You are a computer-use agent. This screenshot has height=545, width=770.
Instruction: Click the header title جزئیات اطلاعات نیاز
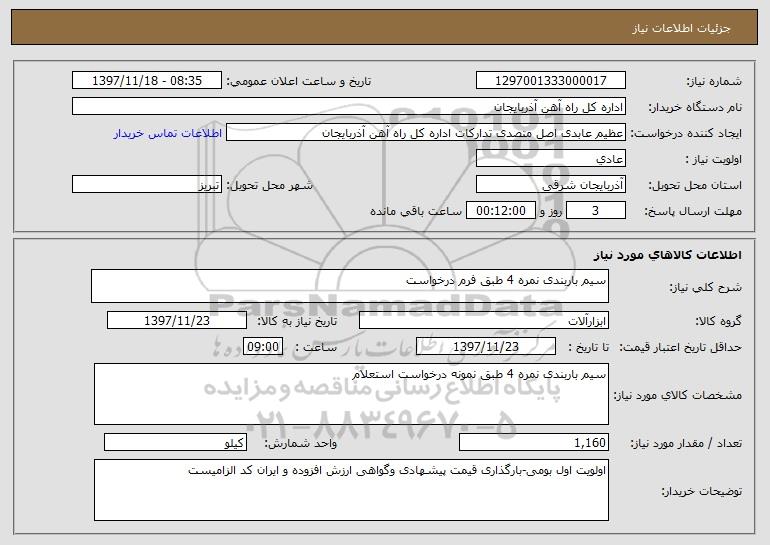pos(681,28)
